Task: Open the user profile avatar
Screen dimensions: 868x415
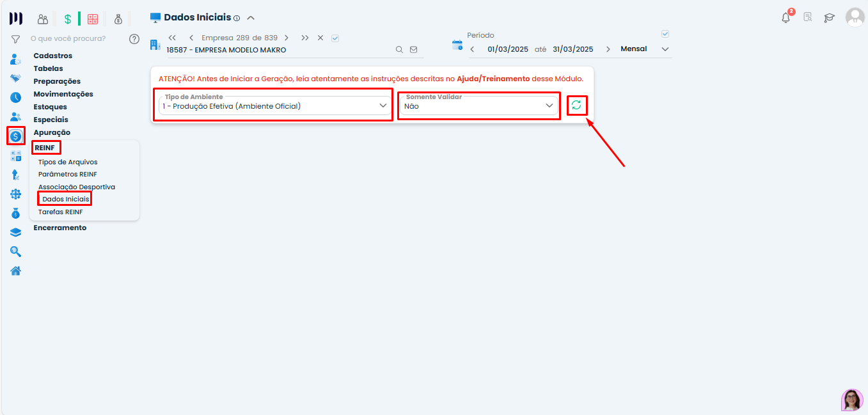Action: pos(855,17)
